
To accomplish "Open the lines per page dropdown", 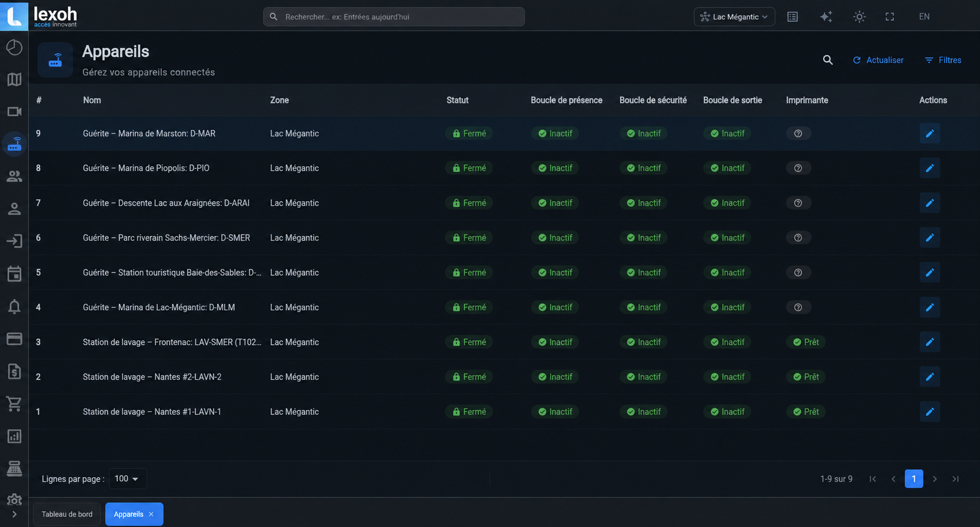I will click(x=127, y=479).
